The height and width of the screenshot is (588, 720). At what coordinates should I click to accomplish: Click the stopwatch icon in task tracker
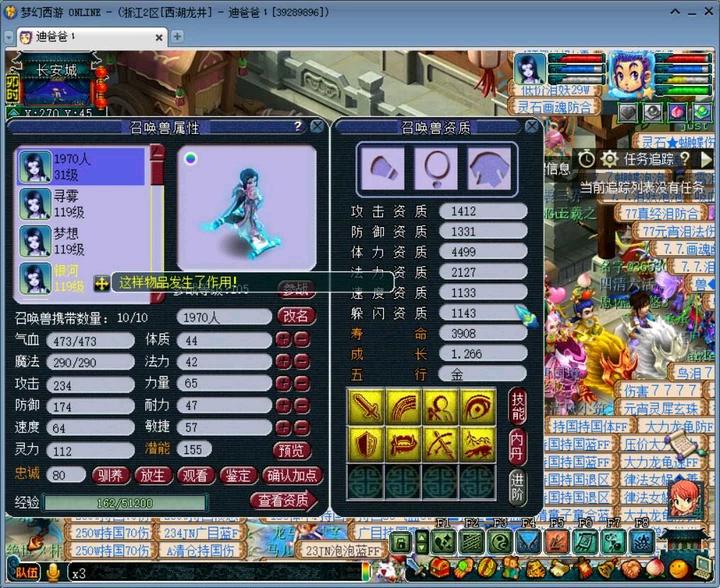tap(586, 159)
